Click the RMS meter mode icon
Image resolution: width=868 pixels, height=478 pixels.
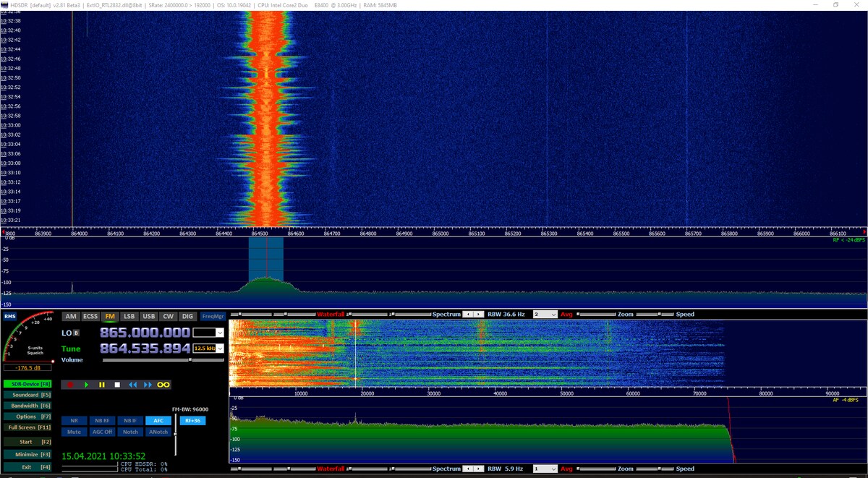coord(9,316)
